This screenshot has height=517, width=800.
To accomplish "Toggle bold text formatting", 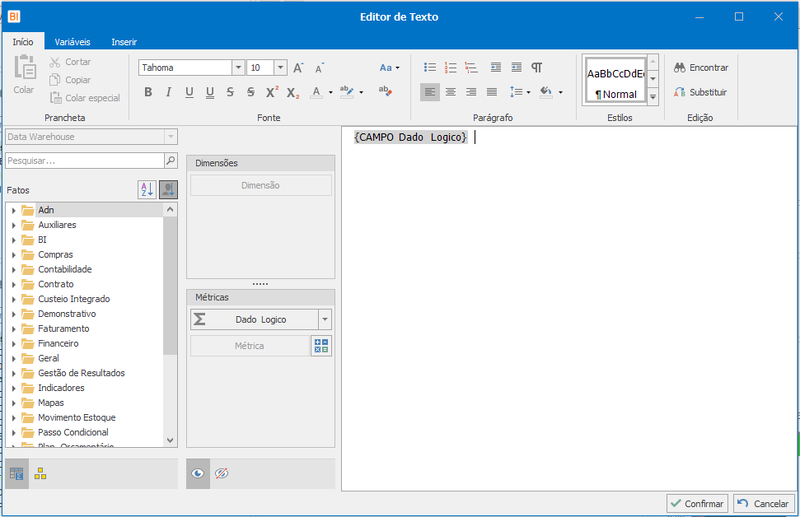I will point(148,92).
